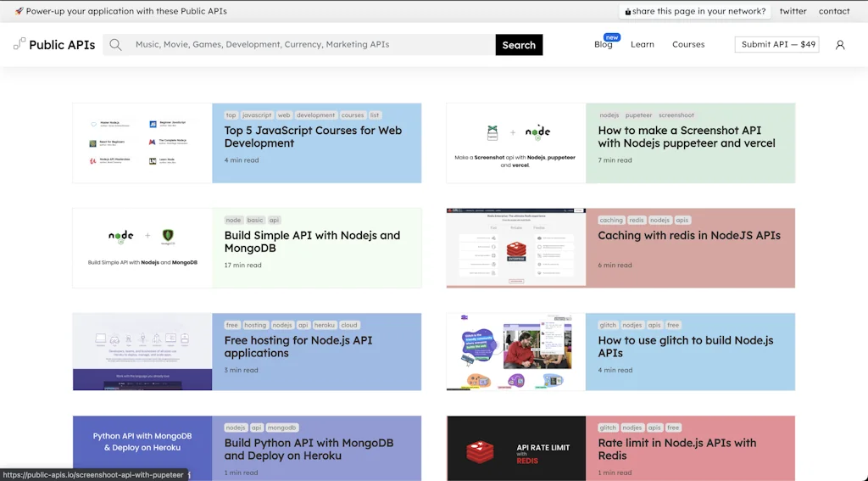Click 'glitch' tag on How to use glitch card

coord(608,325)
